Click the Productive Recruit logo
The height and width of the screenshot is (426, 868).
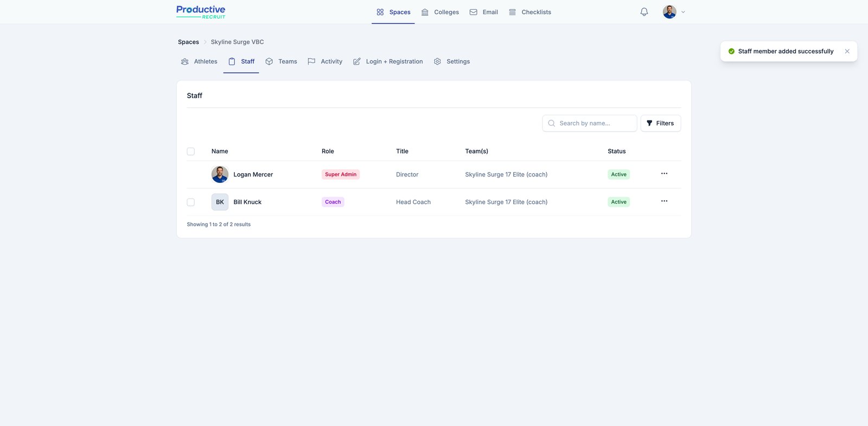point(201,12)
